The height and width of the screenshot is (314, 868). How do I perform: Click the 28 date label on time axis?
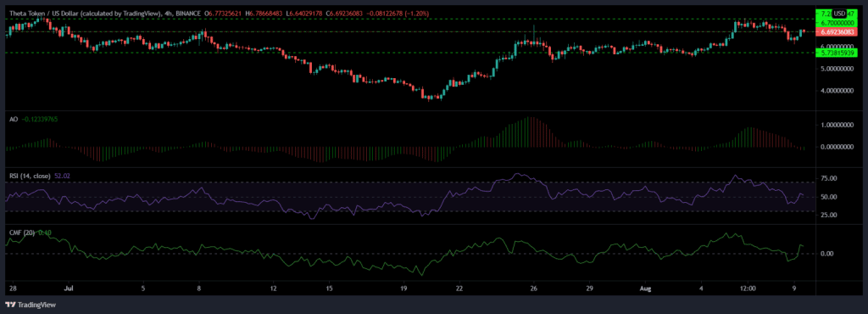(13, 289)
